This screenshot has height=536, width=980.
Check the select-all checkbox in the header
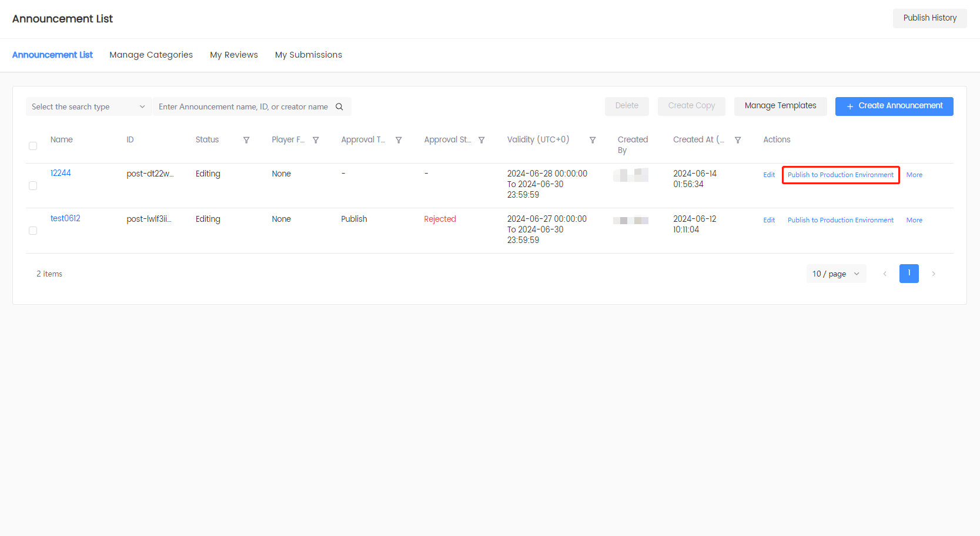33,145
